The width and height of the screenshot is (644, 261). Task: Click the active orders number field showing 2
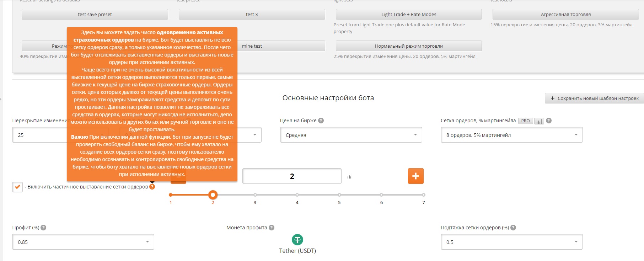point(292,176)
